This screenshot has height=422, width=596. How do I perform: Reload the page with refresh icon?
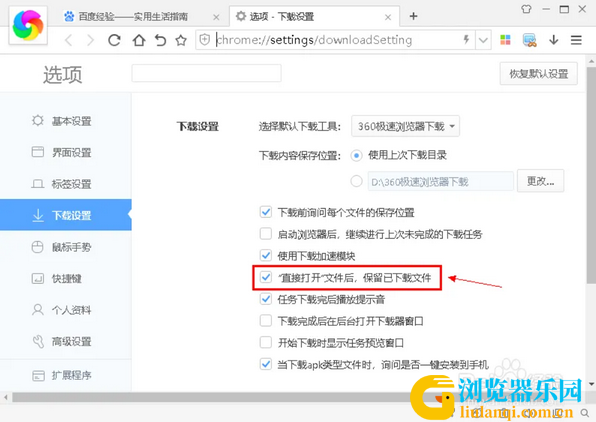click(x=114, y=40)
